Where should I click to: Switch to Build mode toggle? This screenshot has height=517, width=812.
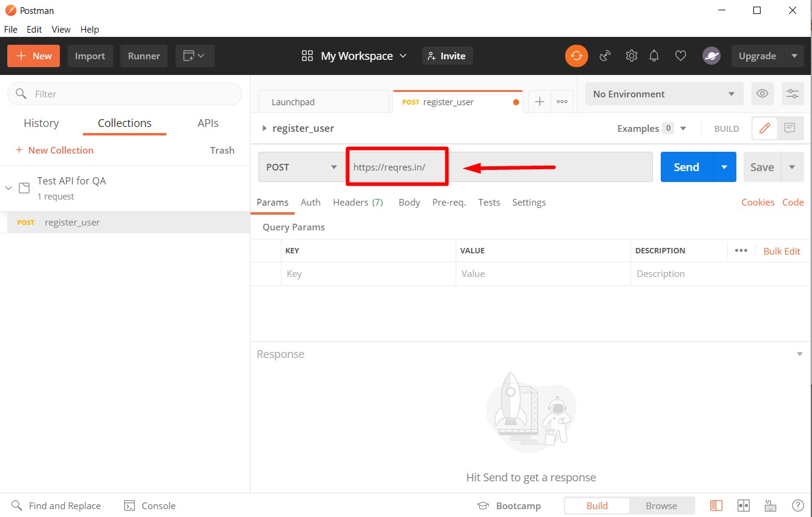[x=597, y=506]
